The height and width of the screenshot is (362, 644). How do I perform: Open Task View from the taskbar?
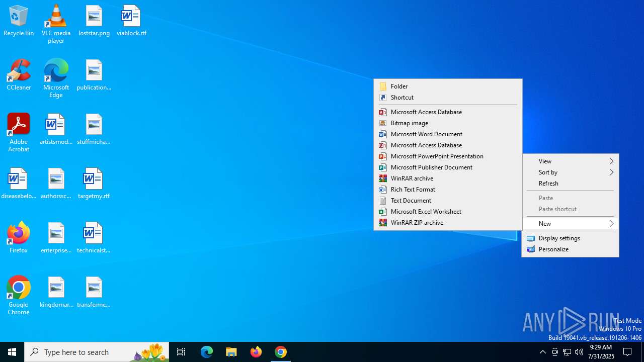click(181, 352)
